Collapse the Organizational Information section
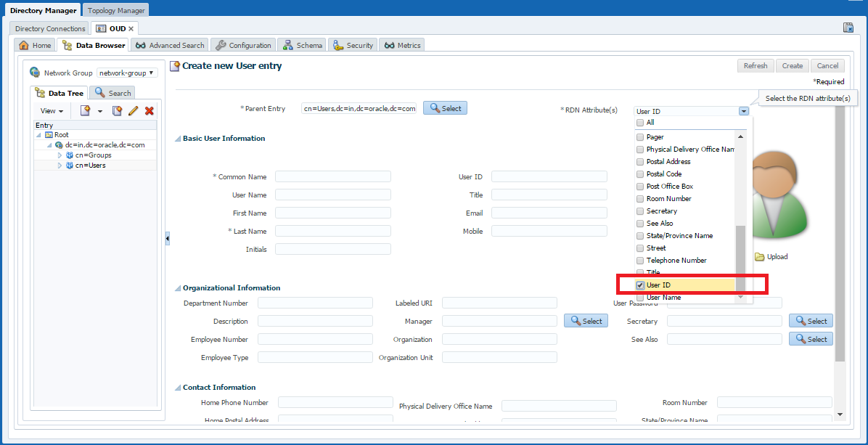Viewport: 868px width, 445px height. point(179,288)
